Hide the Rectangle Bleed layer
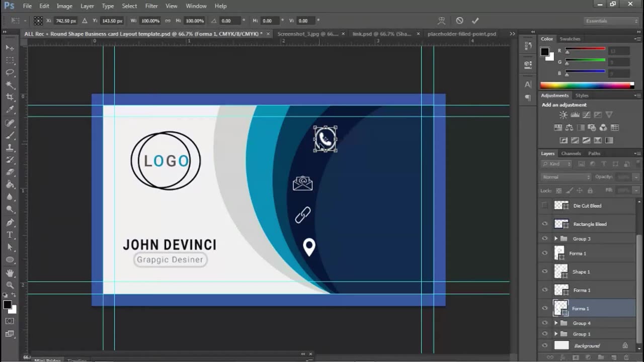 (x=544, y=224)
